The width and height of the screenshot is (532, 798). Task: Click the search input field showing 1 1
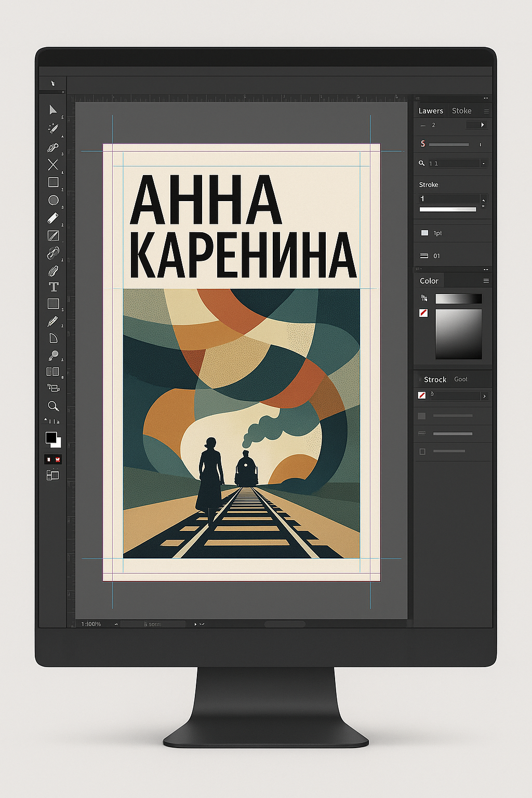point(453,163)
